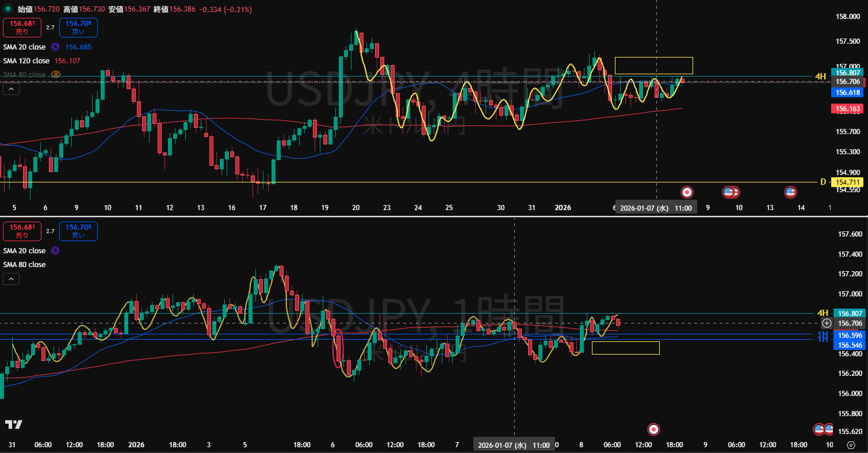Open the Japan economic event marker on the lower chart

pyautogui.click(x=653, y=429)
